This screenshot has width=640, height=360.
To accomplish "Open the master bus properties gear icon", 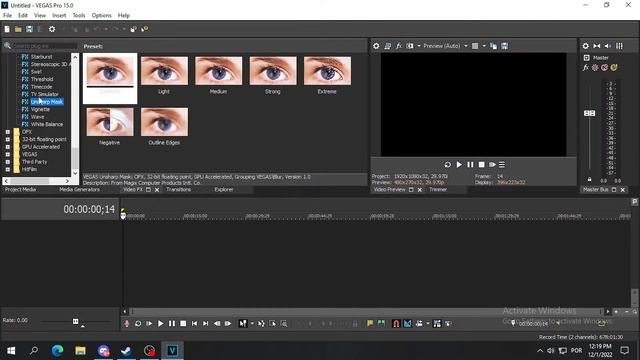I will click(586, 46).
